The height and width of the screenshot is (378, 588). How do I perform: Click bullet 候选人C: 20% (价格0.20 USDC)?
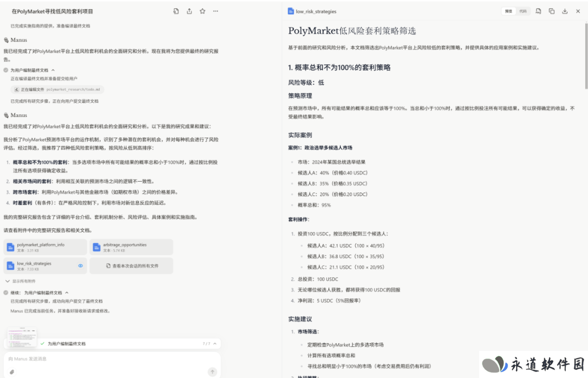pyautogui.click(x=333, y=194)
